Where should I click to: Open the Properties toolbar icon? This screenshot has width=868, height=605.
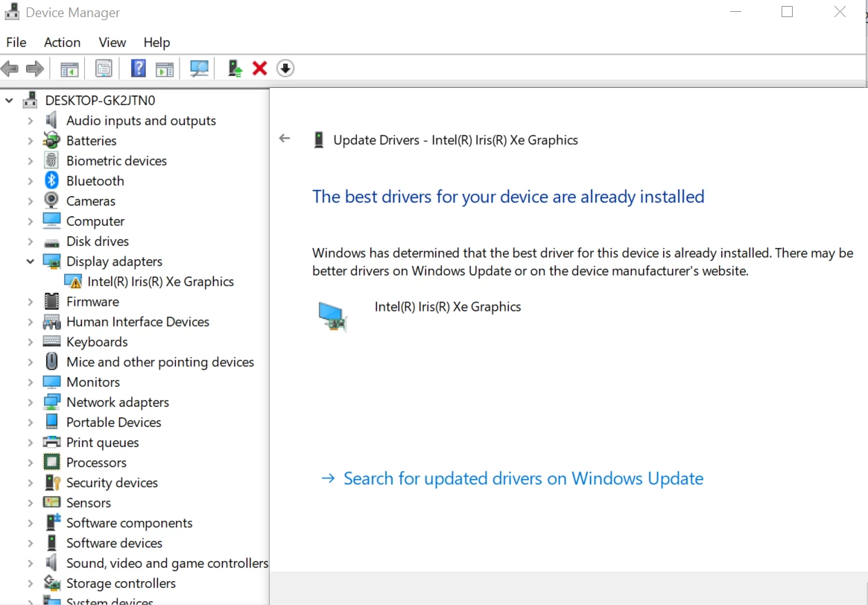104,69
